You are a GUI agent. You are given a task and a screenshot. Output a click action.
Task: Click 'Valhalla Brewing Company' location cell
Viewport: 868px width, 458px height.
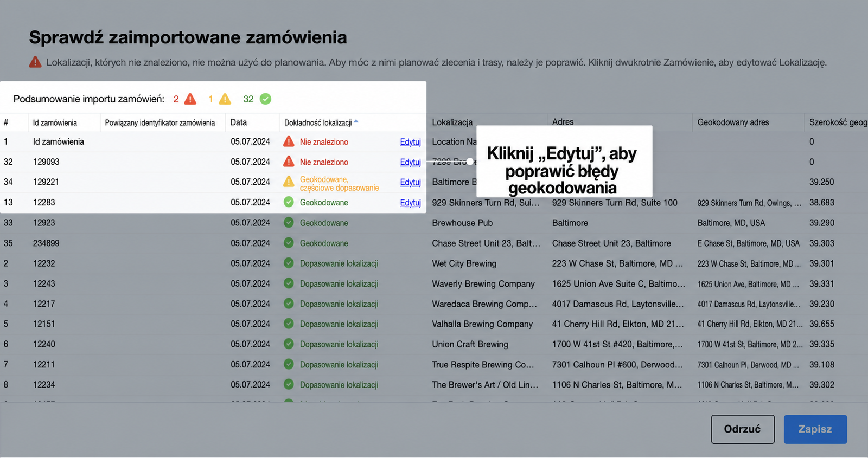[482, 324]
